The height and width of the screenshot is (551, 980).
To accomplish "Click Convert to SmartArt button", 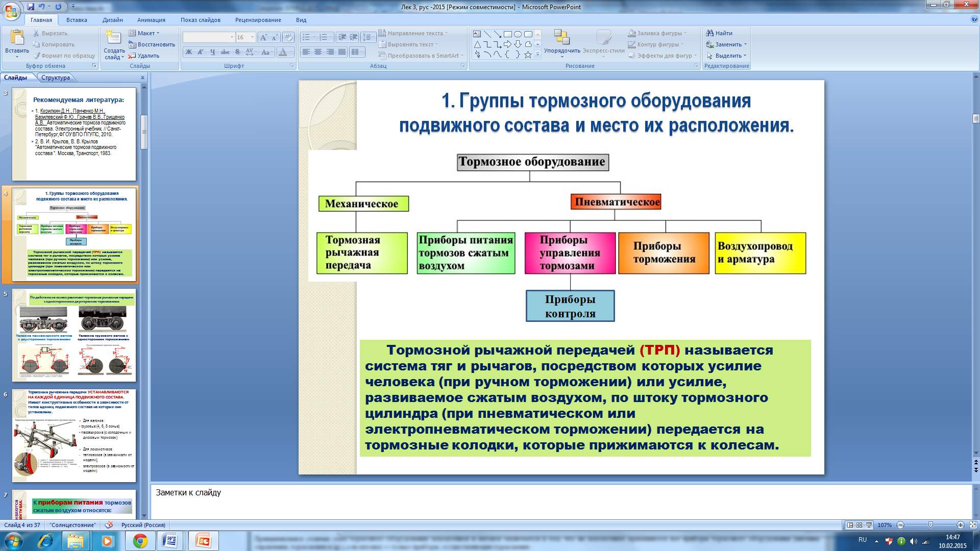I will 421,56.
